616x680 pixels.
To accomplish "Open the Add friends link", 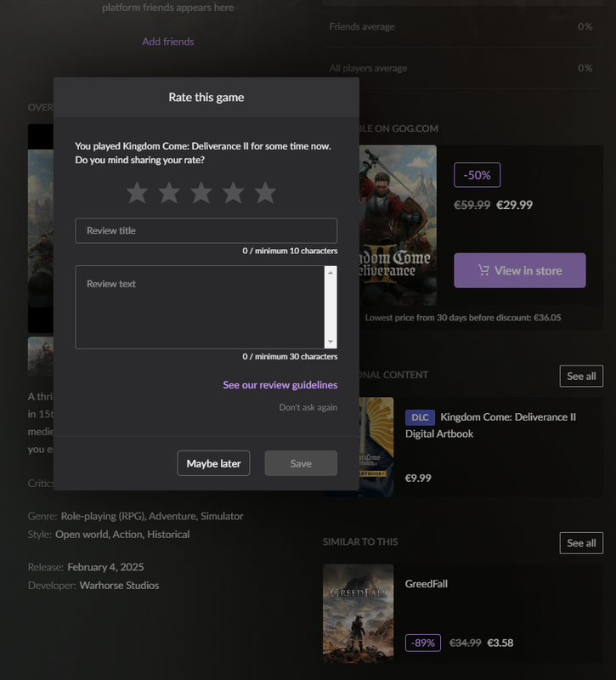I will coord(168,42).
